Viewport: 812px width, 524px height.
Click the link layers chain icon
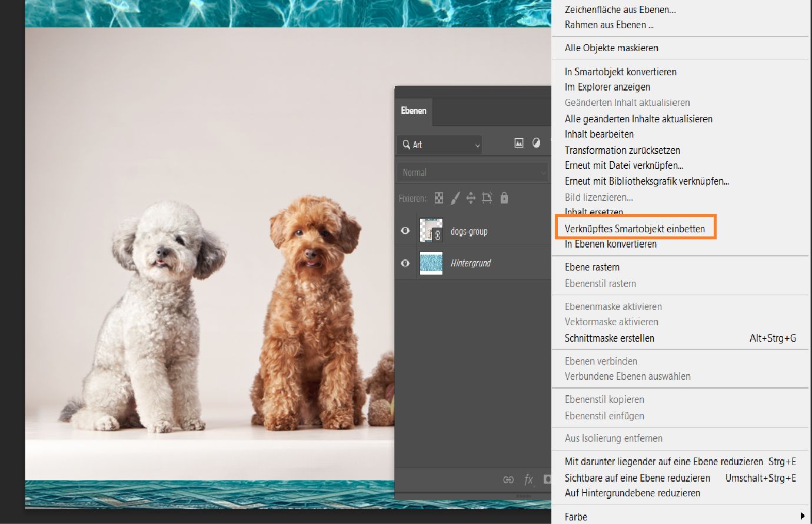tap(508, 480)
